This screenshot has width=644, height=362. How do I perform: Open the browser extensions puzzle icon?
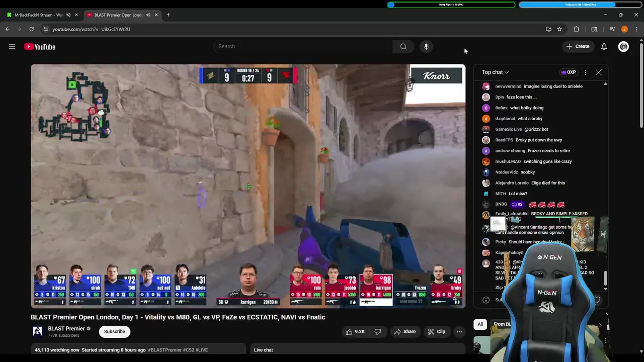click(577, 29)
